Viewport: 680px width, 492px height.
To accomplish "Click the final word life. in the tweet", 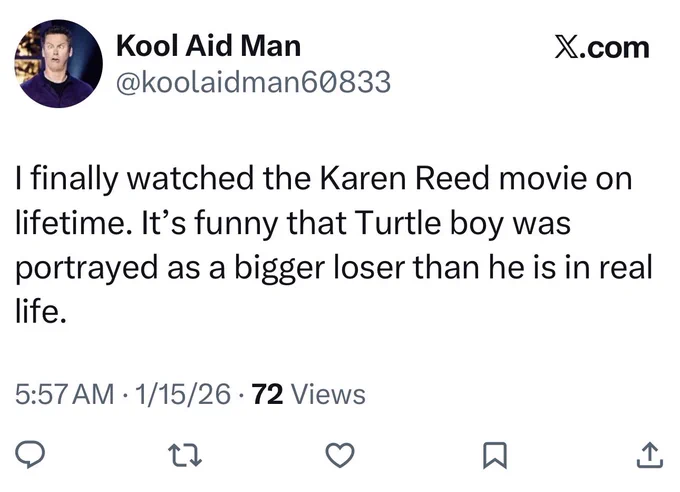I will point(41,312).
